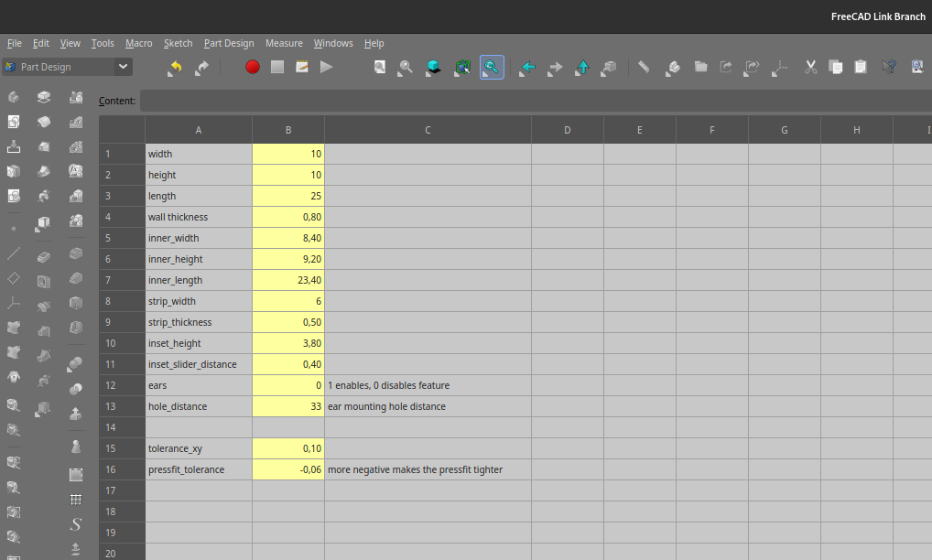Execute macro with the play triangle
This screenshot has height=560, width=932.
[x=326, y=67]
